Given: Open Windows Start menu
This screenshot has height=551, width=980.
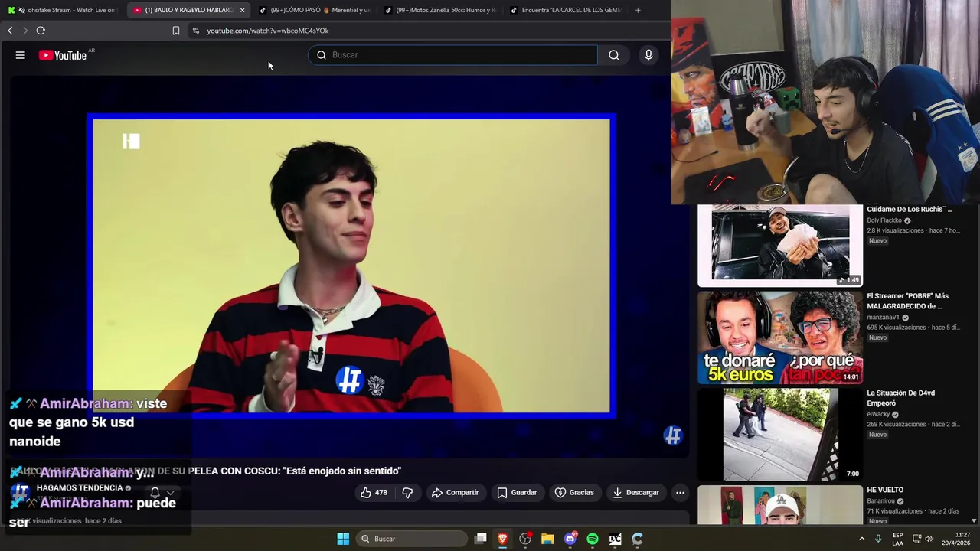Looking at the screenshot, I should click(343, 539).
